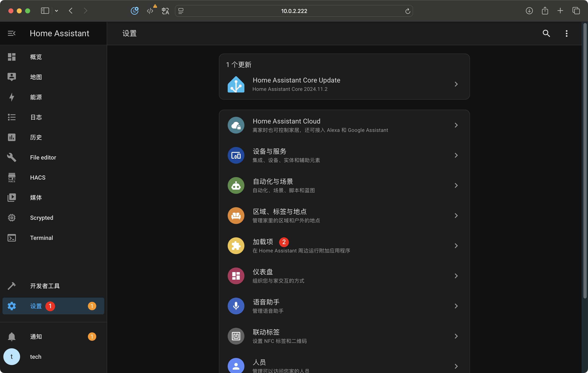Open the HACS store icon
The image size is (588, 373).
coord(12,177)
